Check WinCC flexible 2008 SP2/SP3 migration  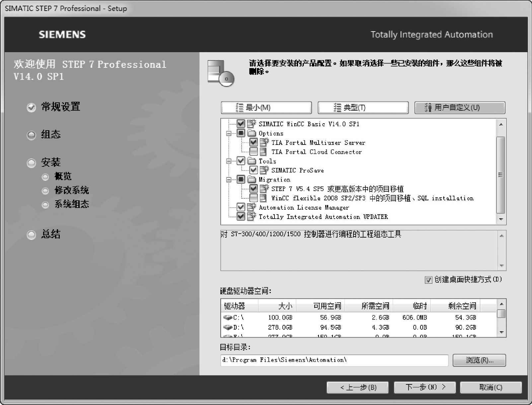[x=254, y=198]
